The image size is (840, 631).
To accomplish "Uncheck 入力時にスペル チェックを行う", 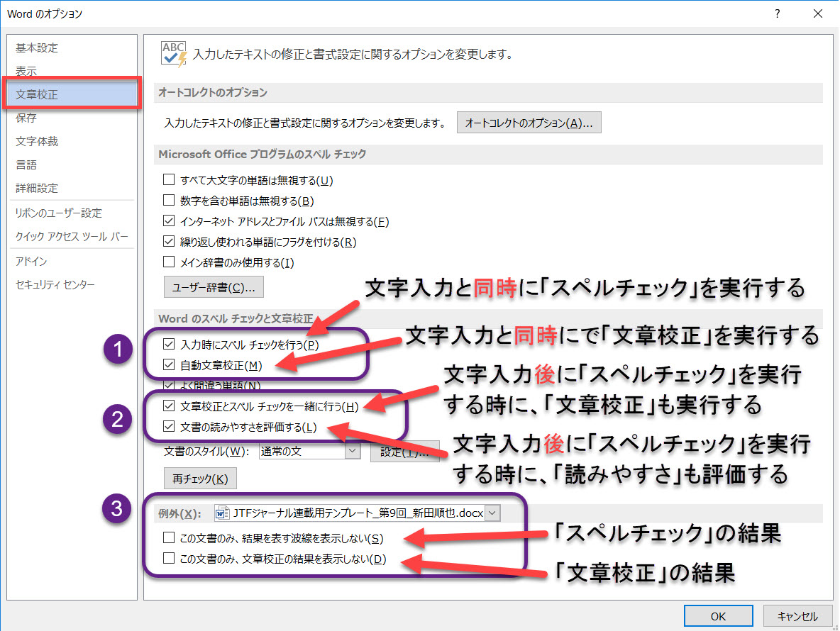I will (x=169, y=345).
